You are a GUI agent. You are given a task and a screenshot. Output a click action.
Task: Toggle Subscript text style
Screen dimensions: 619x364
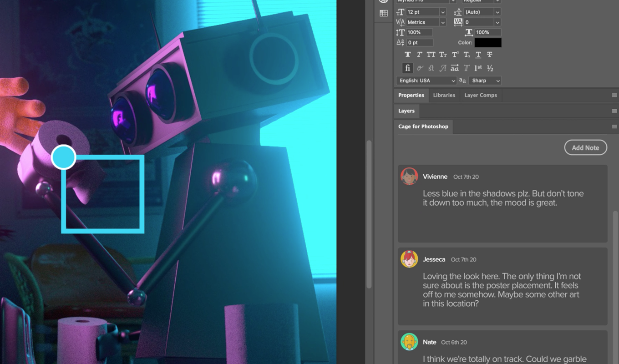(x=467, y=55)
